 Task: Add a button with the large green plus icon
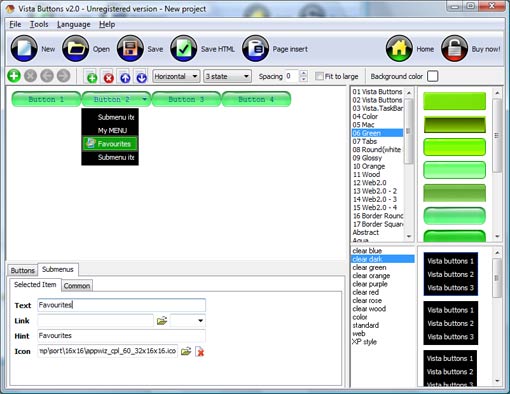pyautogui.click(x=14, y=76)
